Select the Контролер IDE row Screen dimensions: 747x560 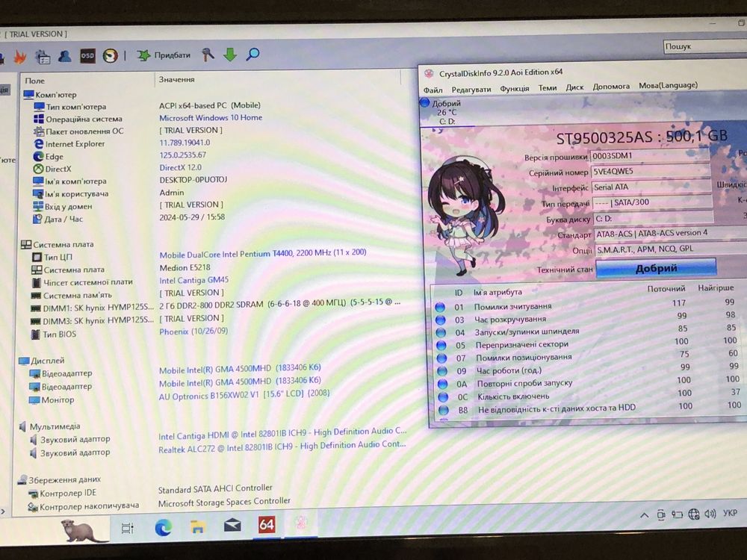click(63, 493)
